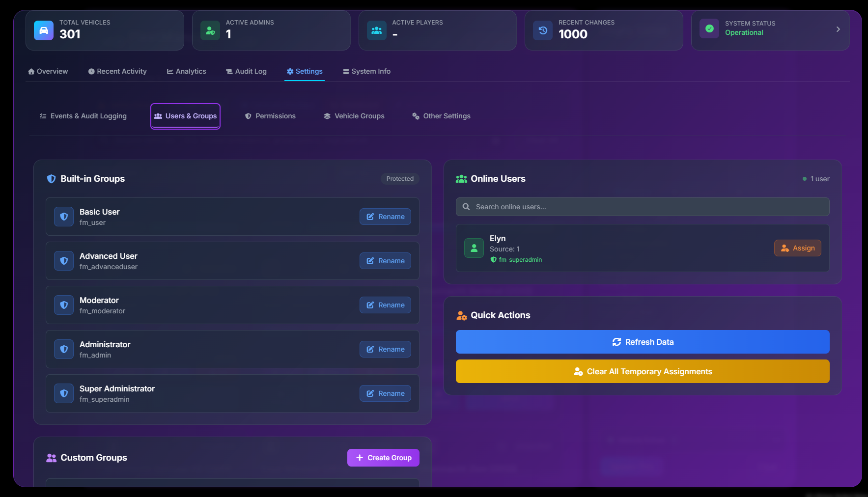Click Assign for user Elyn

pos(797,248)
